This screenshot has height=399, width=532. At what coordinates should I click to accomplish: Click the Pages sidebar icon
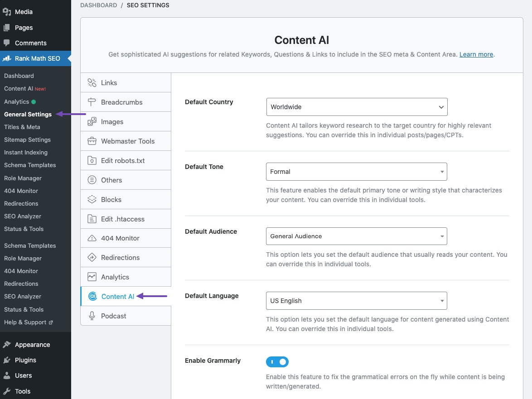click(6, 28)
